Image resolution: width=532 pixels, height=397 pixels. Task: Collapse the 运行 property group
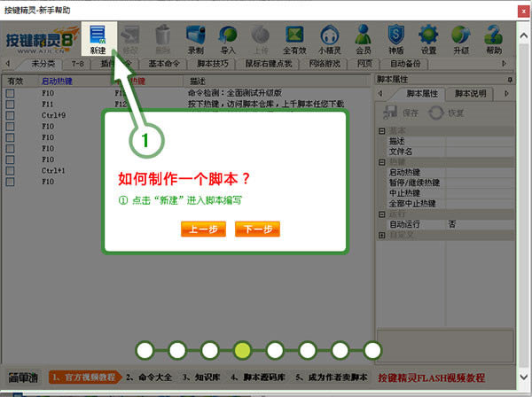pos(381,214)
